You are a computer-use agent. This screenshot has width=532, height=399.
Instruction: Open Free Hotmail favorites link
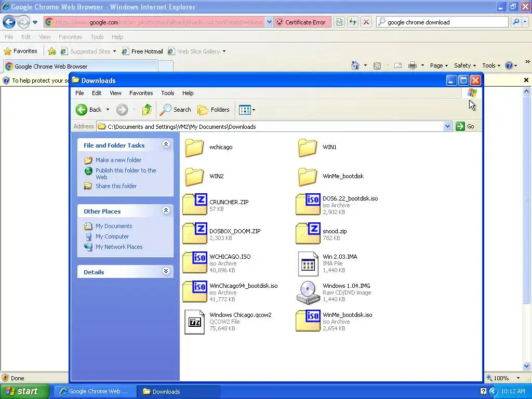click(142, 51)
